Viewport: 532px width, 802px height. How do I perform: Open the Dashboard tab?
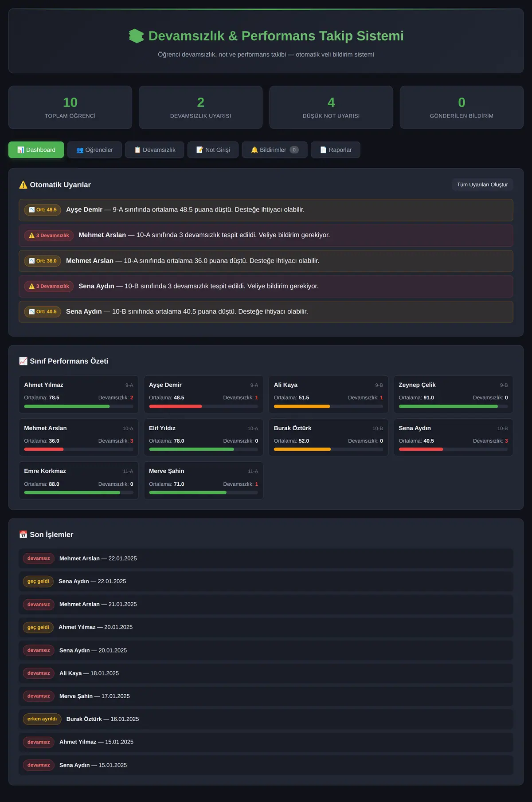point(36,150)
